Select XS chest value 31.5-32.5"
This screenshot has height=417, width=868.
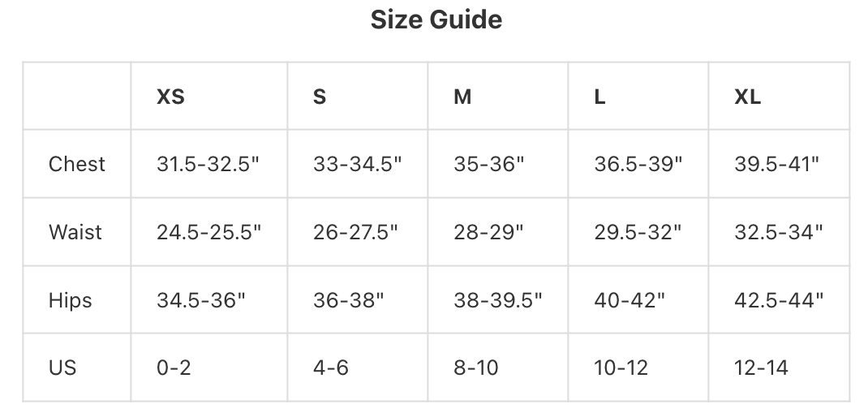pos(208,164)
